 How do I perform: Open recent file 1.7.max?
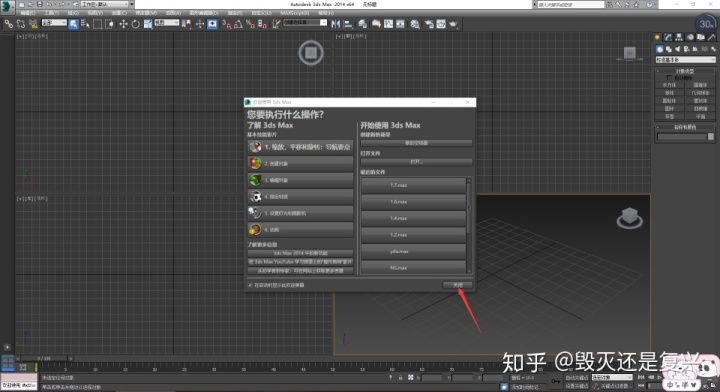(x=413, y=185)
